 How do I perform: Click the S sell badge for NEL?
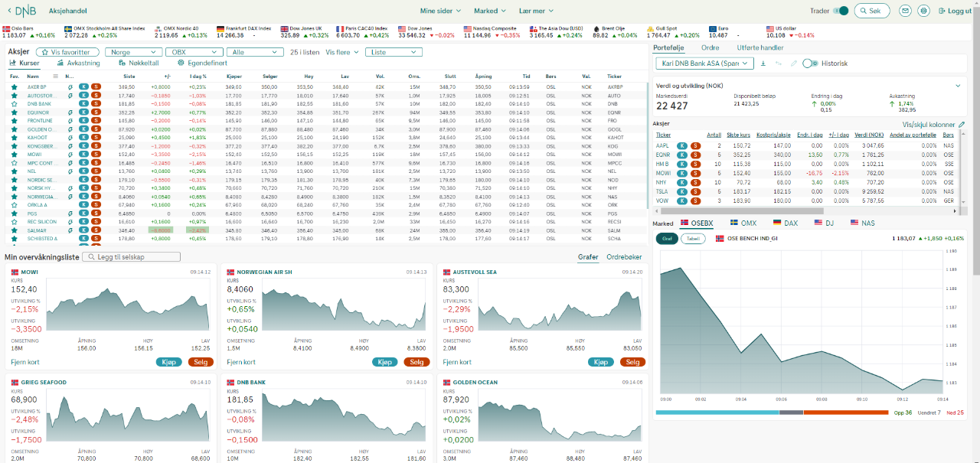coord(96,171)
